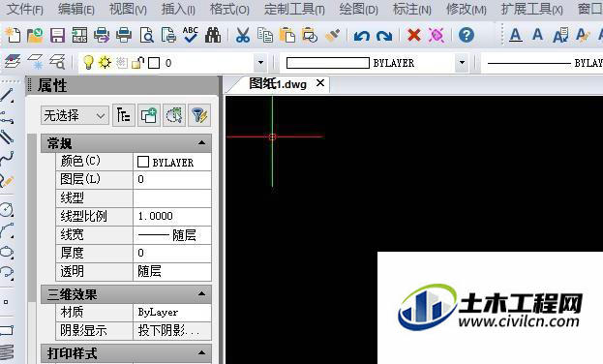Open the 视图(V) menu
Screen dimensions: 603x364
point(128,10)
